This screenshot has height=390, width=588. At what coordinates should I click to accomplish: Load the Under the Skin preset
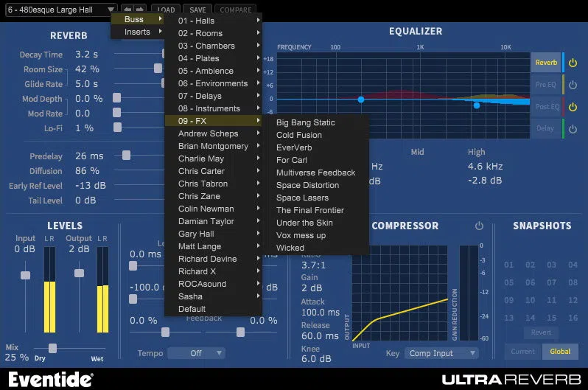pos(315,223)
